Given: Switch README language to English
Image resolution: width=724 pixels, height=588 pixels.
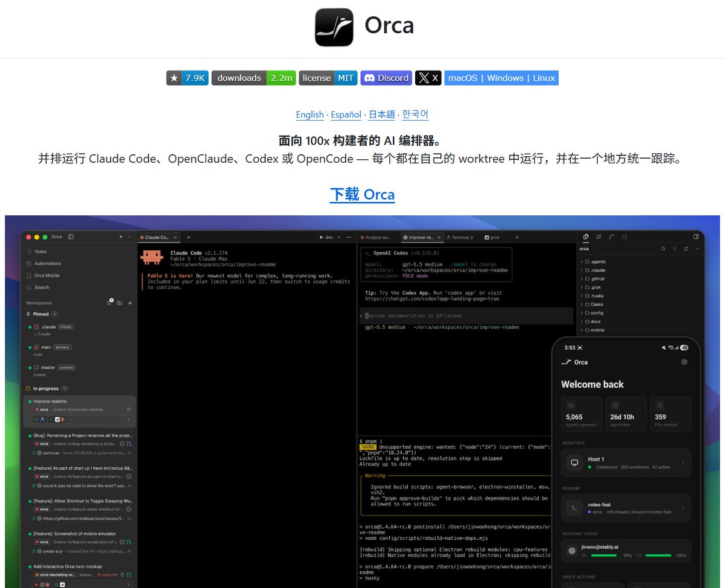Looking at the screenshot, I should (310, 115).
